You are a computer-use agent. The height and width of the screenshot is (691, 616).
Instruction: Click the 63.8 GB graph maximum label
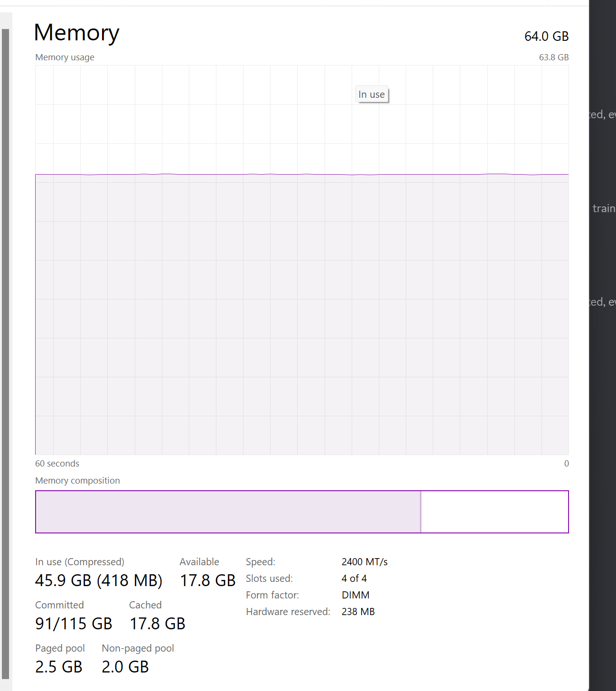coord(553,57)
